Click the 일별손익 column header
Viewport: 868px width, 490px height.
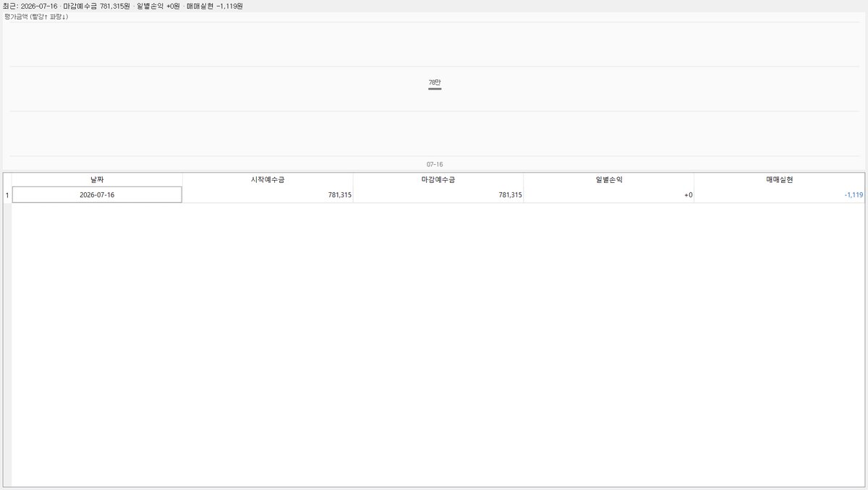coord(608,179)
